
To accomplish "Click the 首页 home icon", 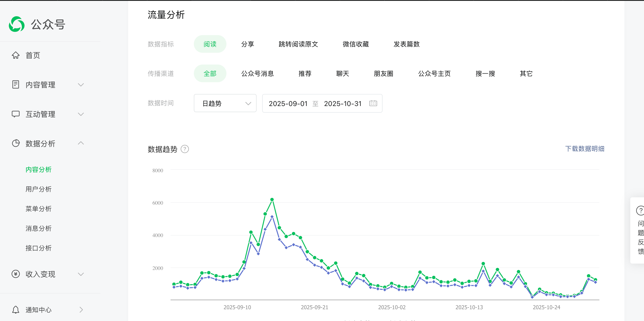I will tap(15, 55).
